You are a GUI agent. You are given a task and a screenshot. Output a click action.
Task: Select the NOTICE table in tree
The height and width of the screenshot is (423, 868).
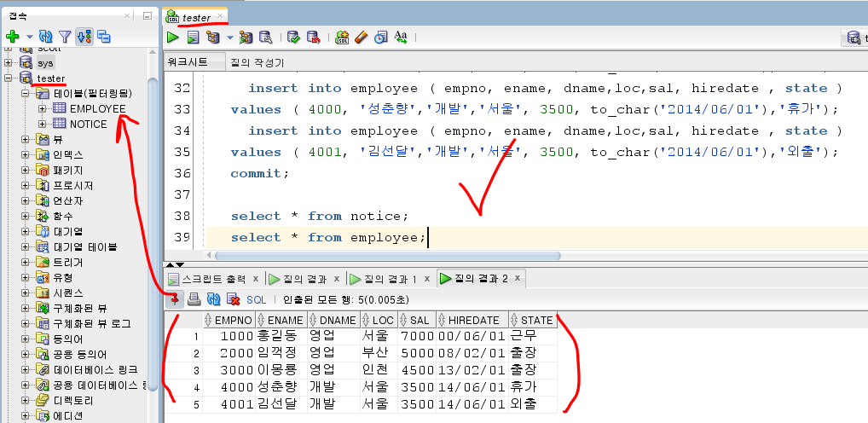(x=88, y=124)
